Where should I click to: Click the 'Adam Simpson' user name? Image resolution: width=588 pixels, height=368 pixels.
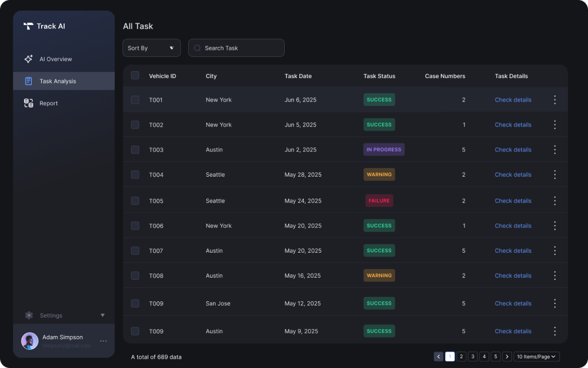pos(63,337)
